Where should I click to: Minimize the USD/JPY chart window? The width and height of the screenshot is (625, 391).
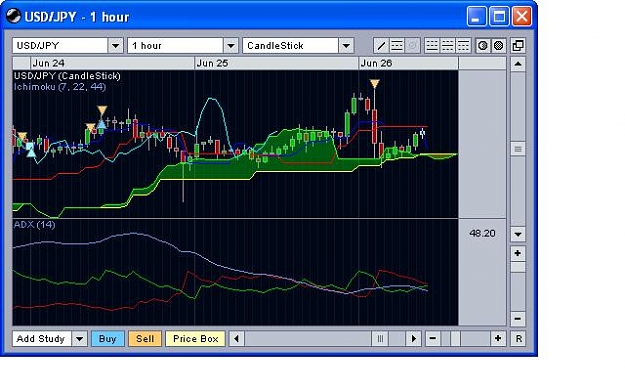coord(476,16)
